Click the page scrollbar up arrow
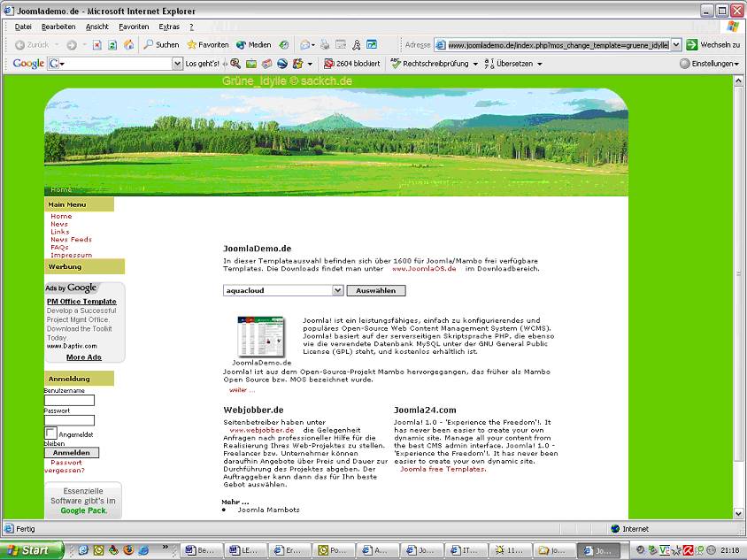 coord(738,81)
